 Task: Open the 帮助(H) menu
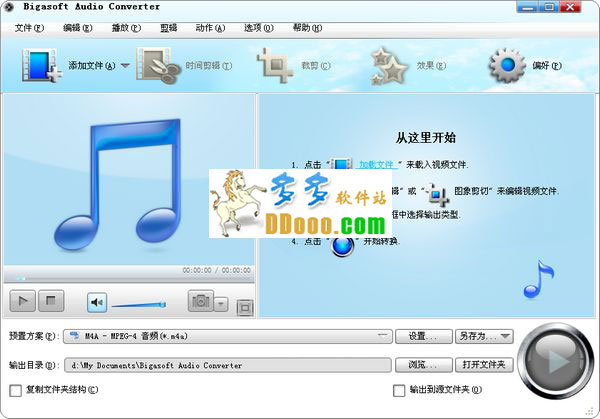[x=307, y=28]
